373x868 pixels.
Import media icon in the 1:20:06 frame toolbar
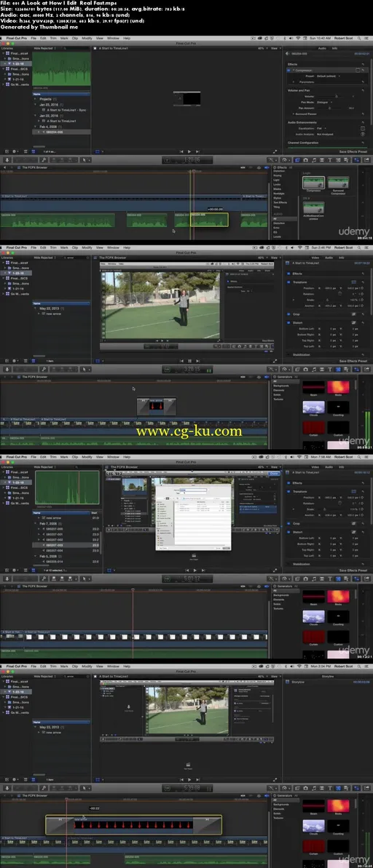(x=7, y=160)
